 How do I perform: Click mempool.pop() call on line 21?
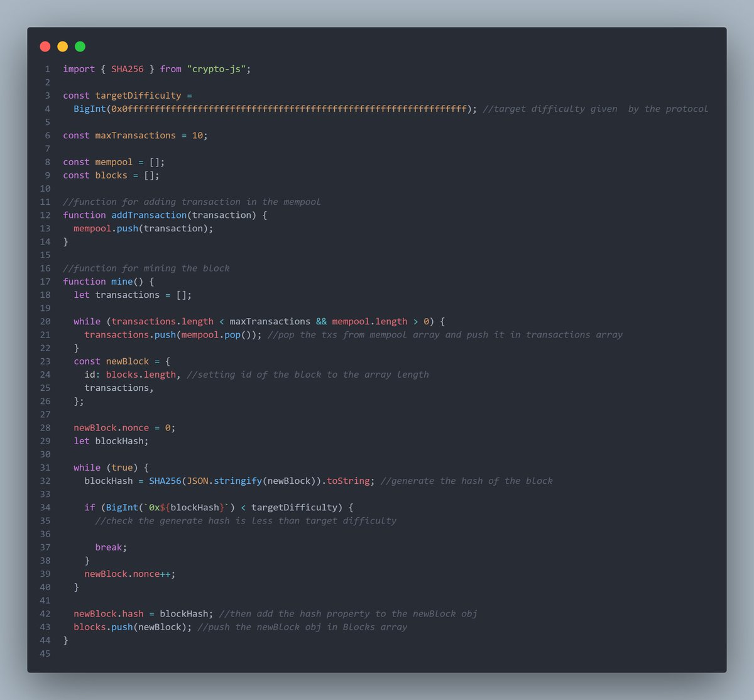click(x=219, y=334)
